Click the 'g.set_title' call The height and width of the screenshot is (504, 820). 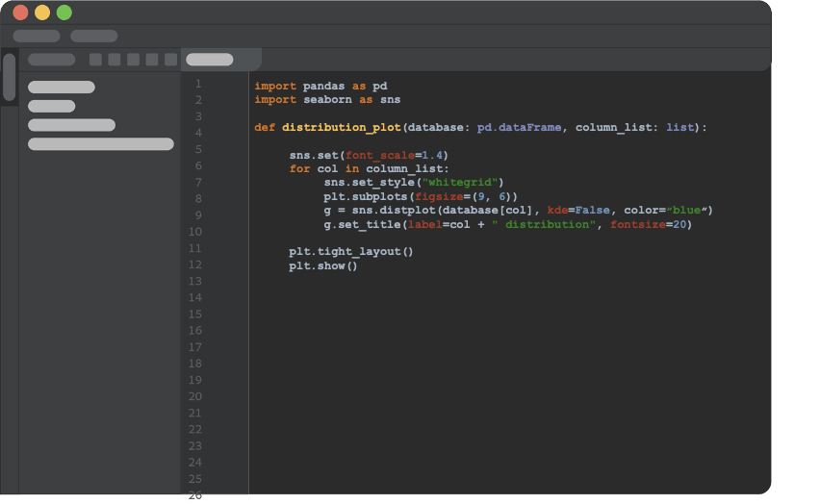363,225
